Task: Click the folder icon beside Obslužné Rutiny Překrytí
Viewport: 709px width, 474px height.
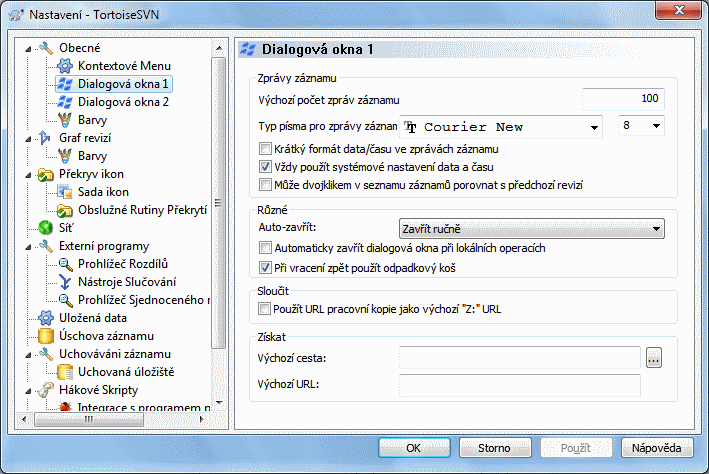Action: click(x=65, y=210)
